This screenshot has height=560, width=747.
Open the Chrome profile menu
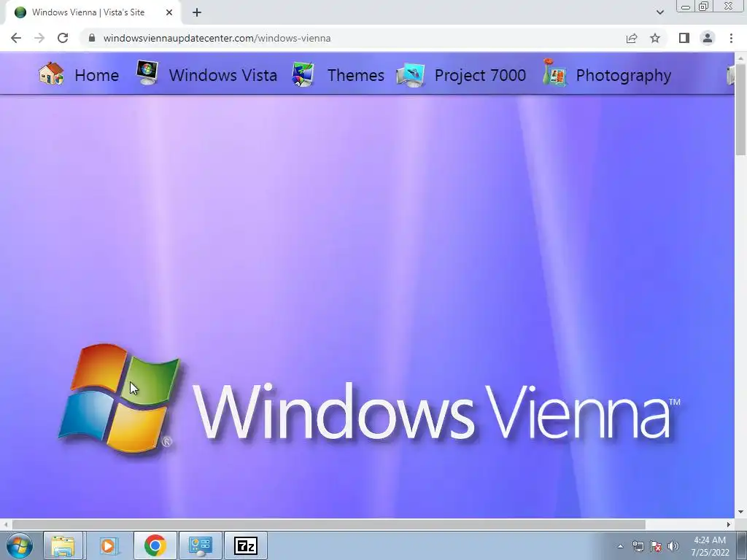(x=708, y=38)
